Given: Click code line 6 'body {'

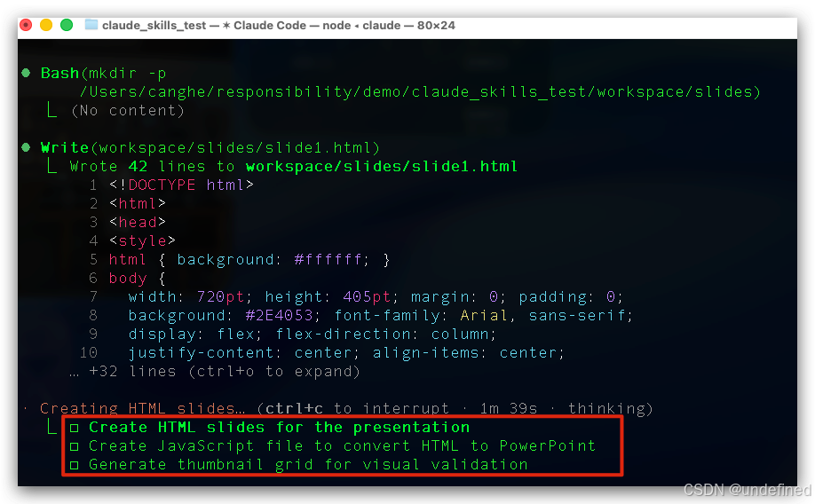Looking at the screenshot, I should pos(138,279).
